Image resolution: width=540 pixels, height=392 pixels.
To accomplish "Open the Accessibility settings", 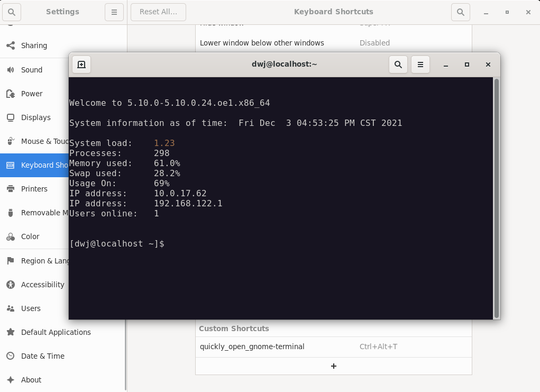I will coord(42,285).
